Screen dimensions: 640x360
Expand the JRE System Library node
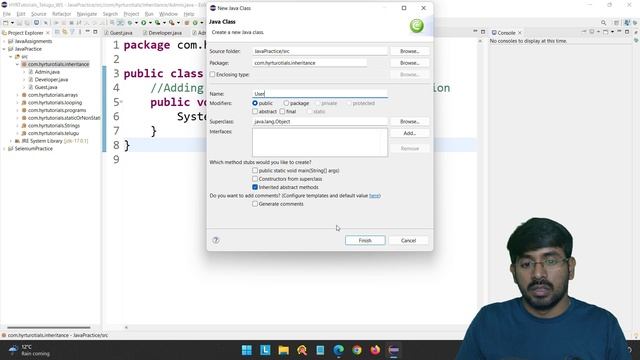[11, 141]
